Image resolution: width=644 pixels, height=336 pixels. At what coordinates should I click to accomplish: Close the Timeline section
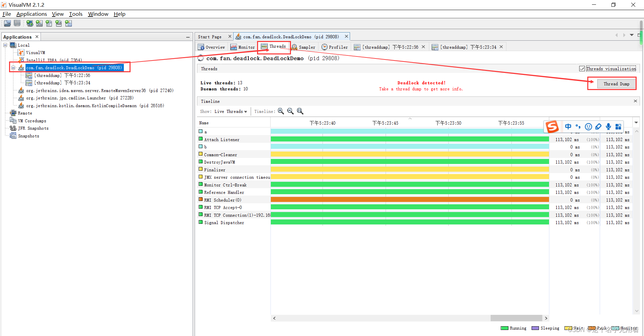[635, 101]
